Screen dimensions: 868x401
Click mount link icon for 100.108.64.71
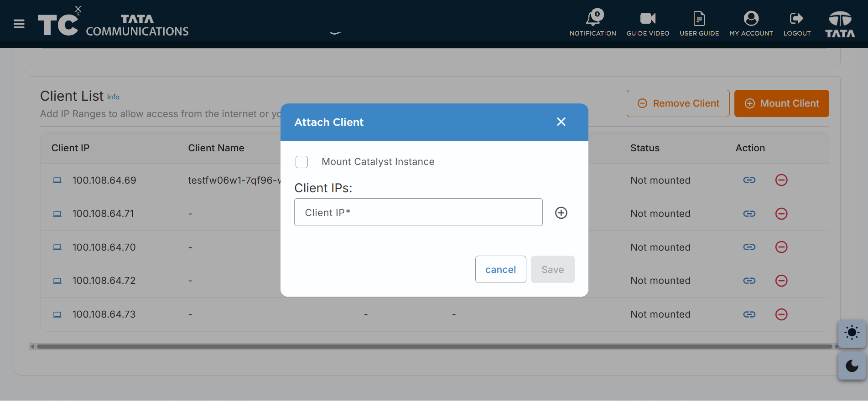[749, 214]
